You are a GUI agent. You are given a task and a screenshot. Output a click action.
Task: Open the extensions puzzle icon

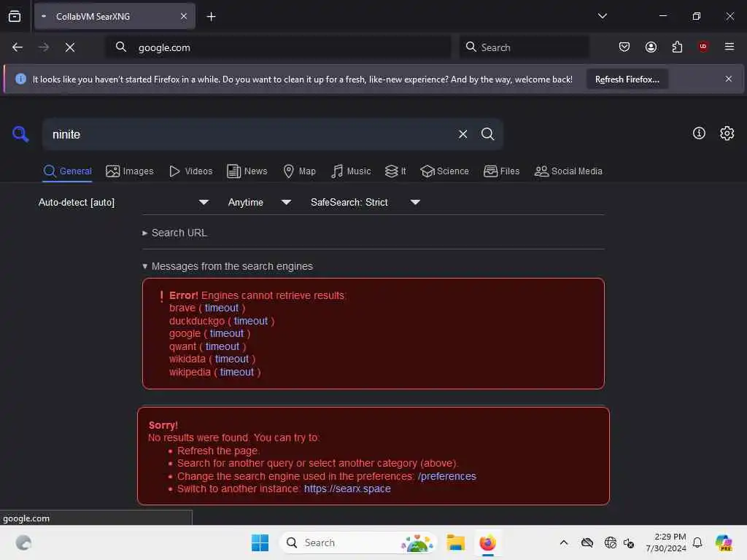[x=677, y=47]
